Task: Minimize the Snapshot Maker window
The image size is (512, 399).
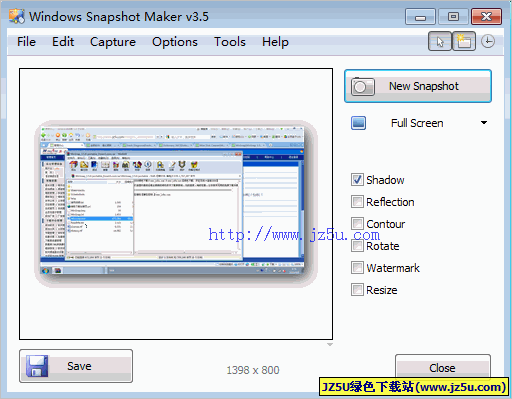Action: pyautogui.click(x=420, y=17)
